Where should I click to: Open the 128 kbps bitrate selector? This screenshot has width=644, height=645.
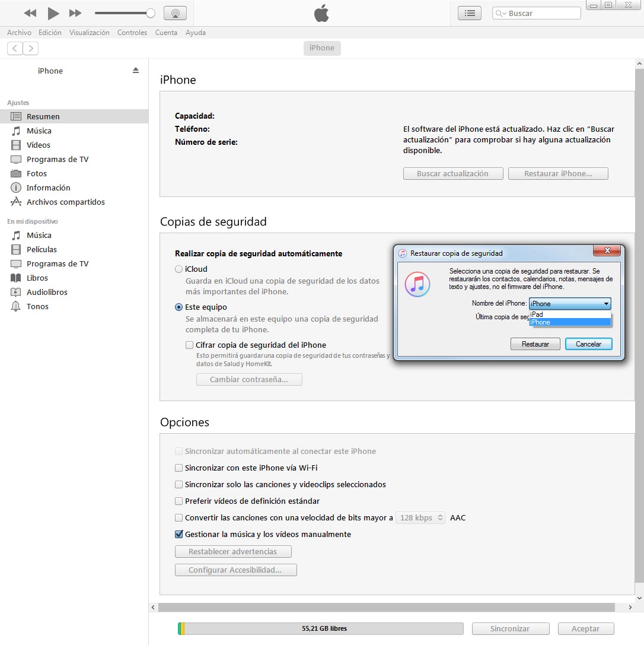pos(420,517)
